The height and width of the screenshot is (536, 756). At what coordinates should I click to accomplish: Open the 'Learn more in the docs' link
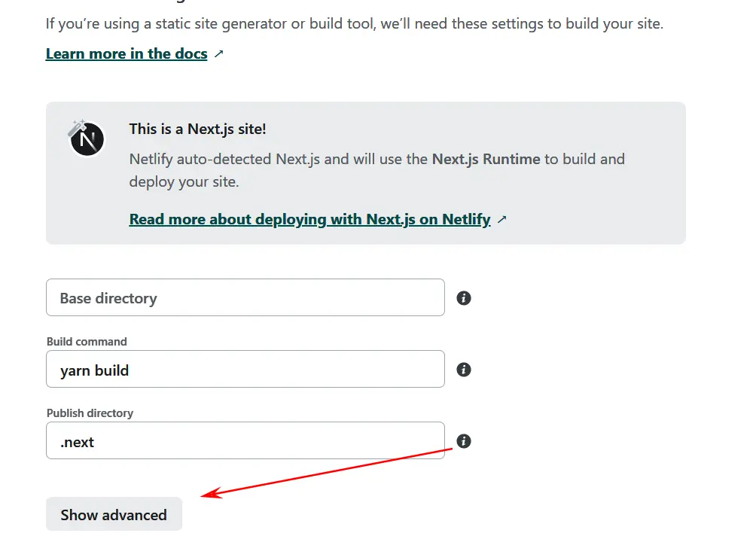(x=127, y=53)
